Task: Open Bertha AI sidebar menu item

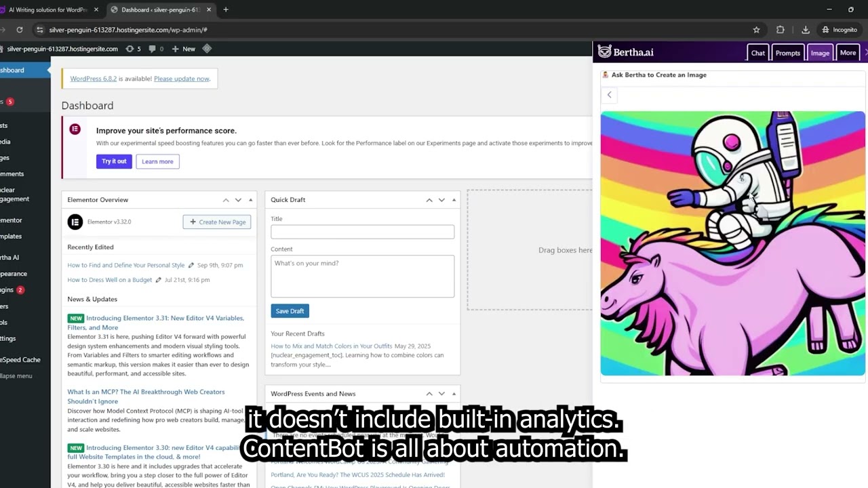Action: [25, 258]
